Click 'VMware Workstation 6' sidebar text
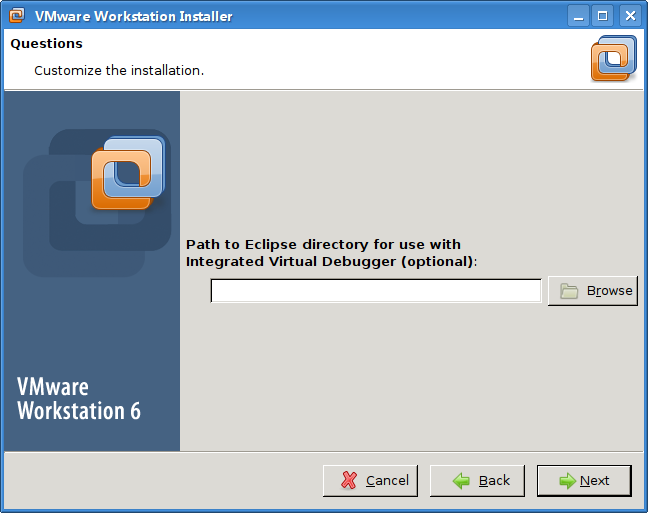Screen dimensions: 648x513 79,398
